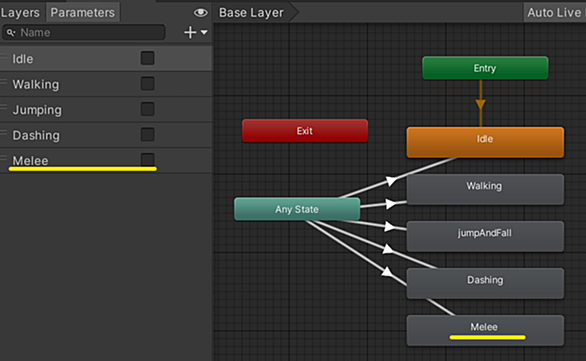
Task: Click the search magnifier icon
Action: click(11, 33)
